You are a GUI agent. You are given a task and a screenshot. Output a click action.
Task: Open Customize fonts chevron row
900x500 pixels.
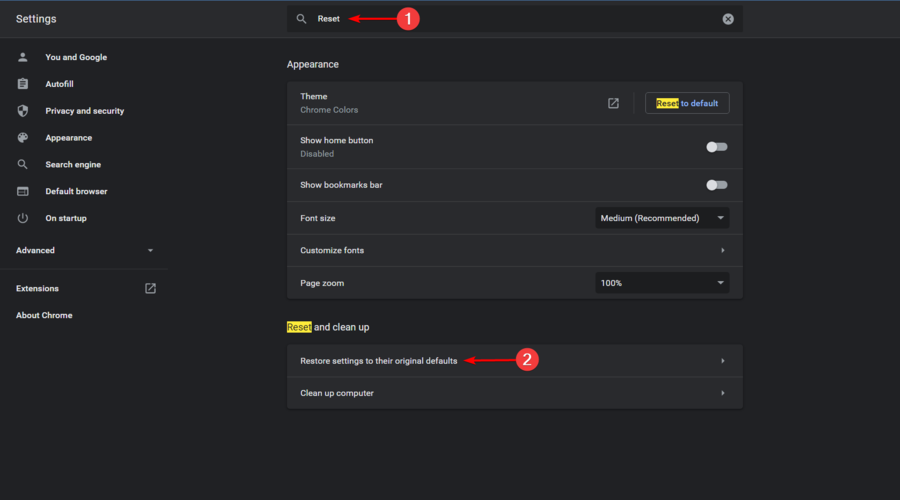click(514, 250)
